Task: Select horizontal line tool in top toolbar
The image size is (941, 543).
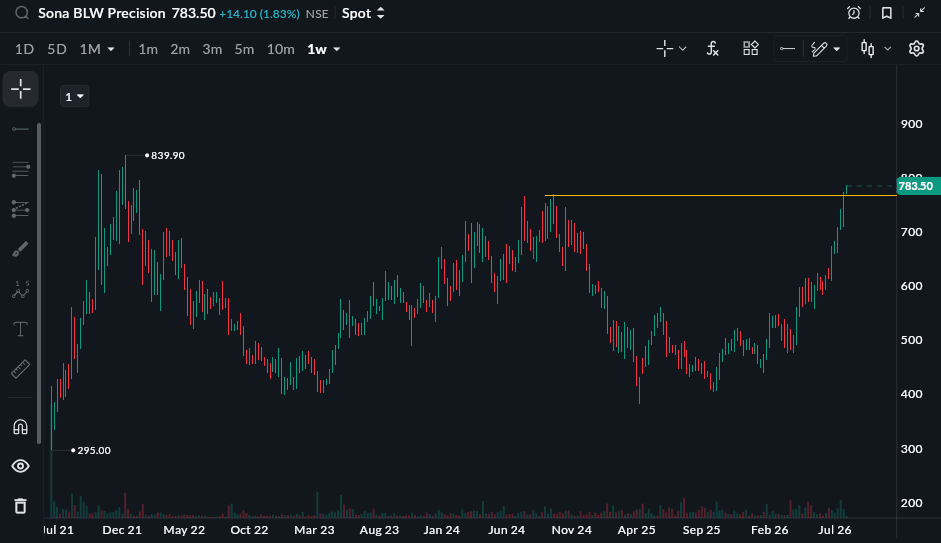Action: 787,49
